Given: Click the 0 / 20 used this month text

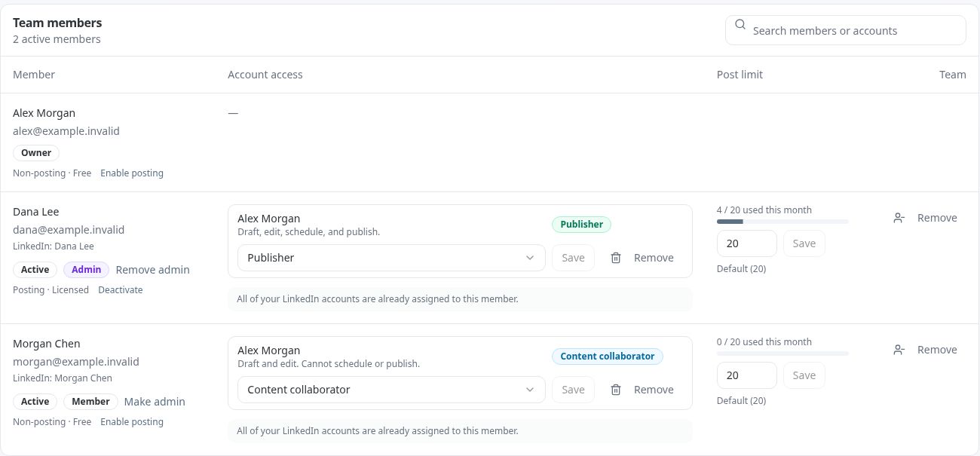Looking at the screenshot, I should point(764,342).
